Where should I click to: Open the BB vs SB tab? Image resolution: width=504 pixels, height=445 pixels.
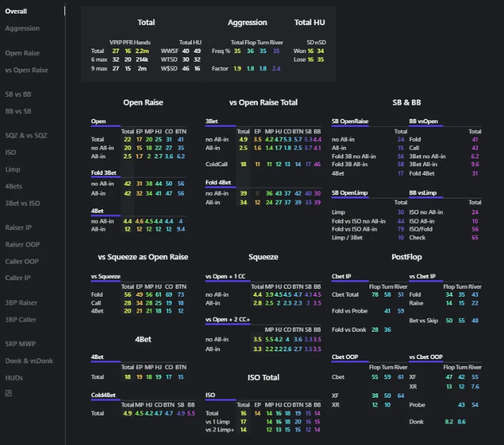click(19, 111)
